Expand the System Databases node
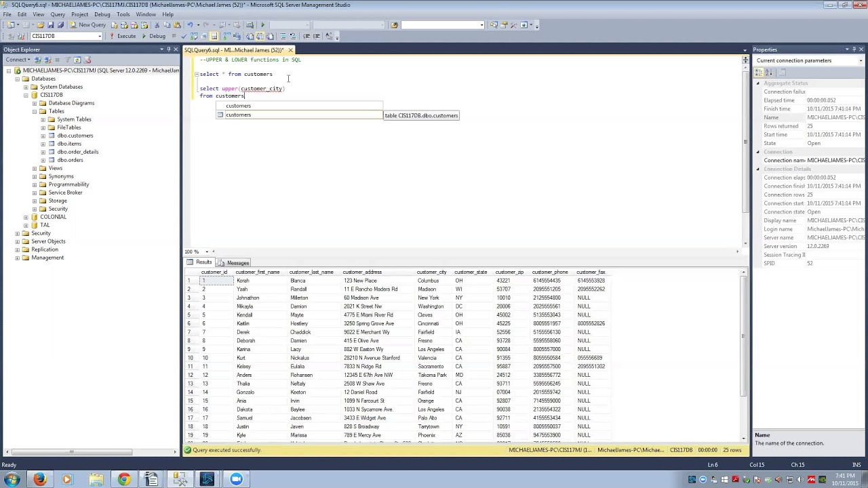The height and width of the screenshot is (488, 868). [x=26, y=87]
